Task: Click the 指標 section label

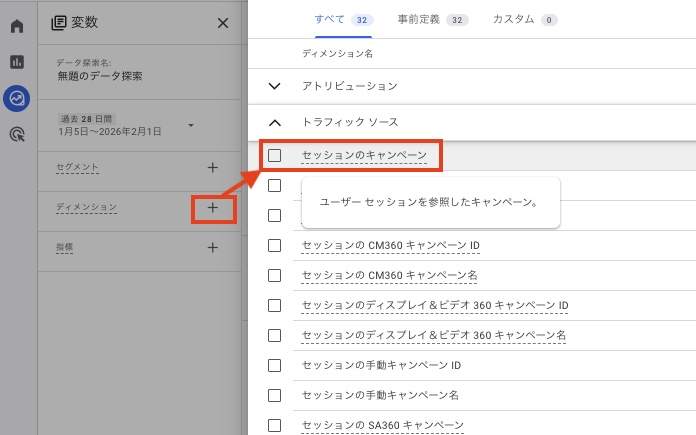Action: pos(65,247)
